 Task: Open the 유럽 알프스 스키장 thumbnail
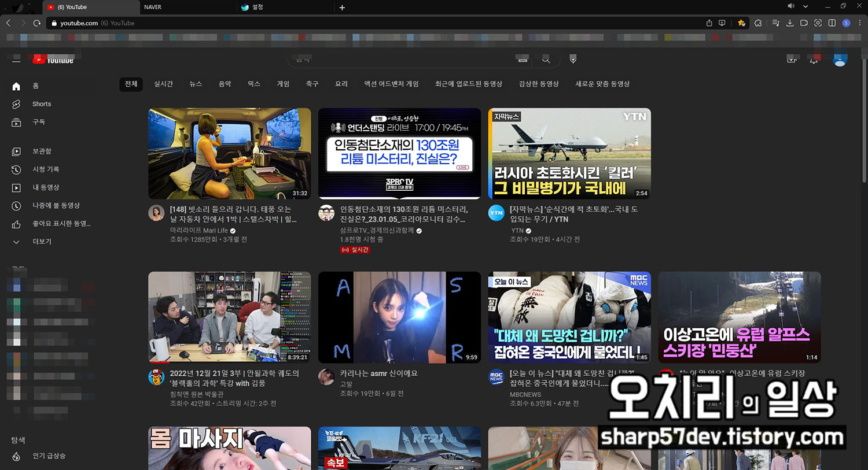tap(740, 317)
